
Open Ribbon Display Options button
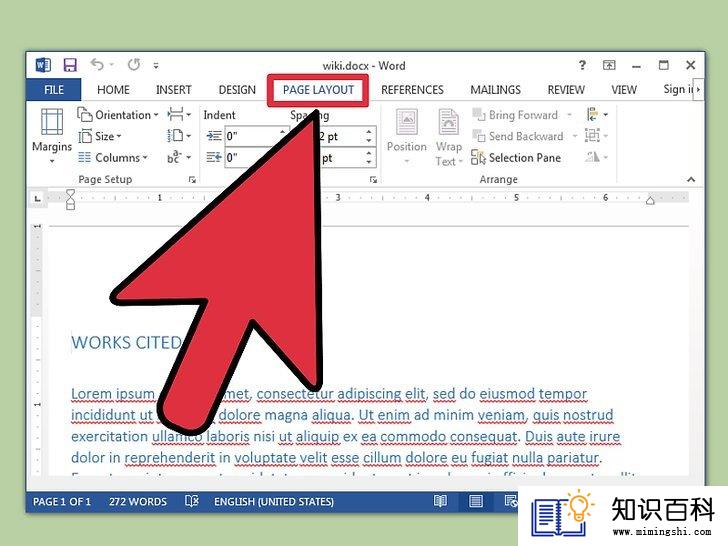(x=609, y=65)
